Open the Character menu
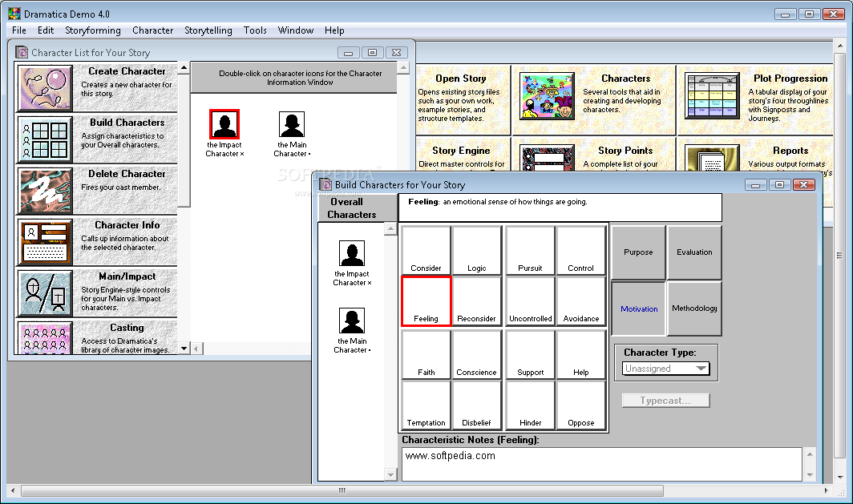 [153, 30]
